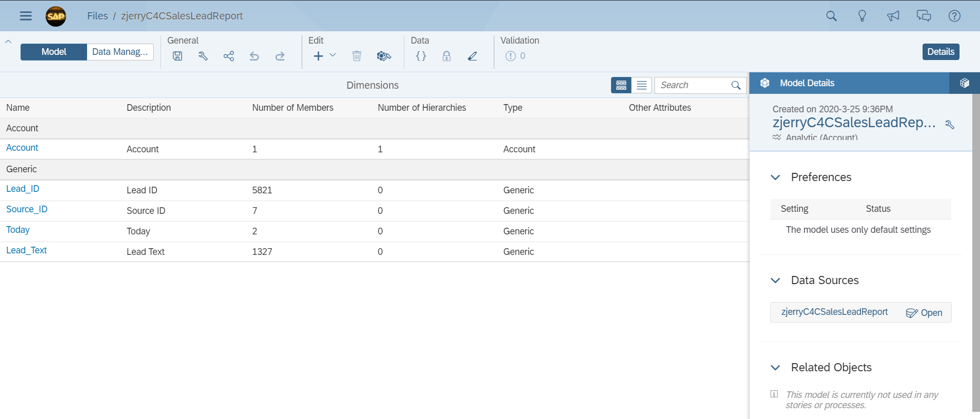980x419 pixels.
Task: Switch dimensions to list view
Action: point(642,85)
